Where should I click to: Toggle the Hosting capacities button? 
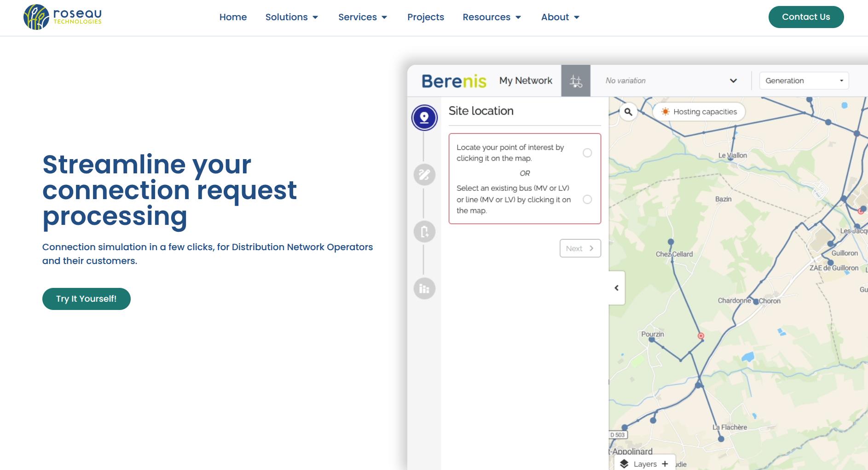[x=699, y=112]
